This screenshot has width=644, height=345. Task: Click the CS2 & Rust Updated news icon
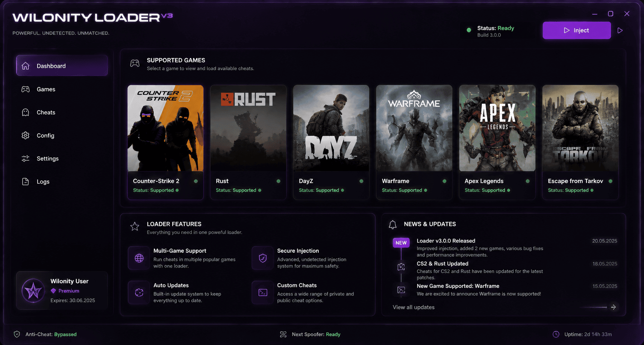pyautogui.click(x=401, y=267)
